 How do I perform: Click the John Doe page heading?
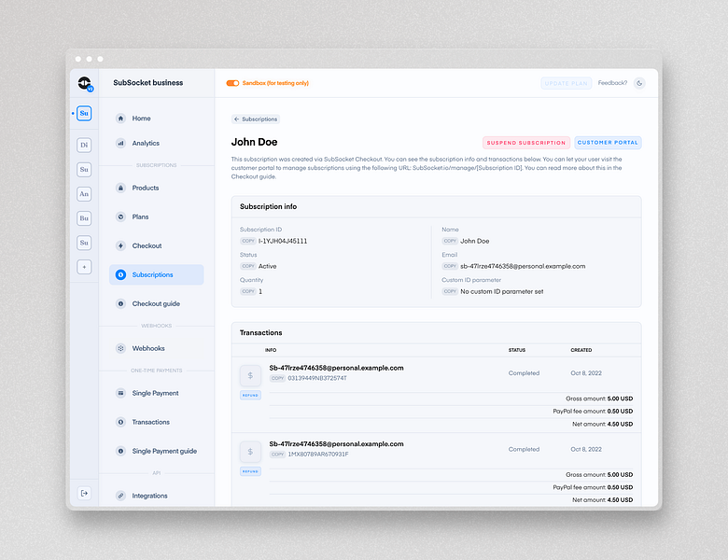point(255,142)
